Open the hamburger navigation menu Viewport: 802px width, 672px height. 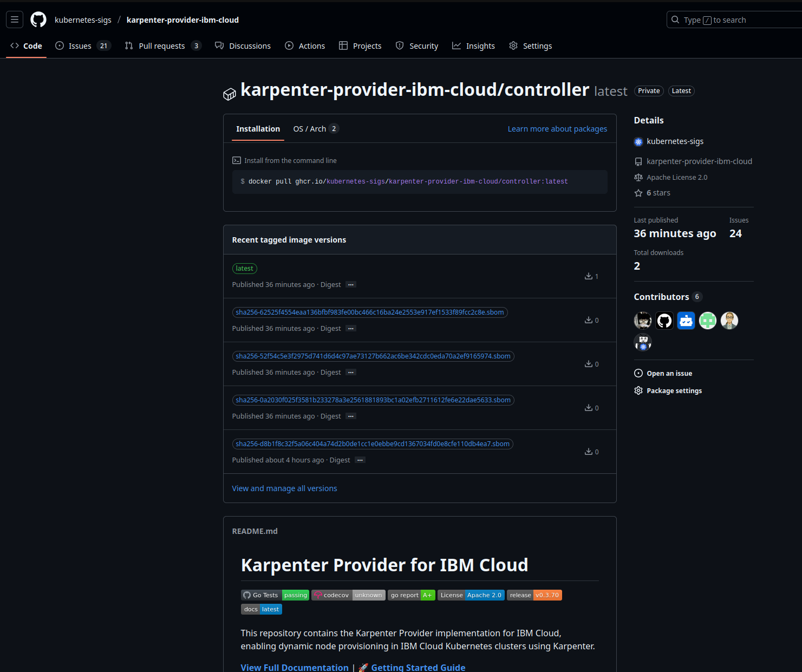(15, 19)
